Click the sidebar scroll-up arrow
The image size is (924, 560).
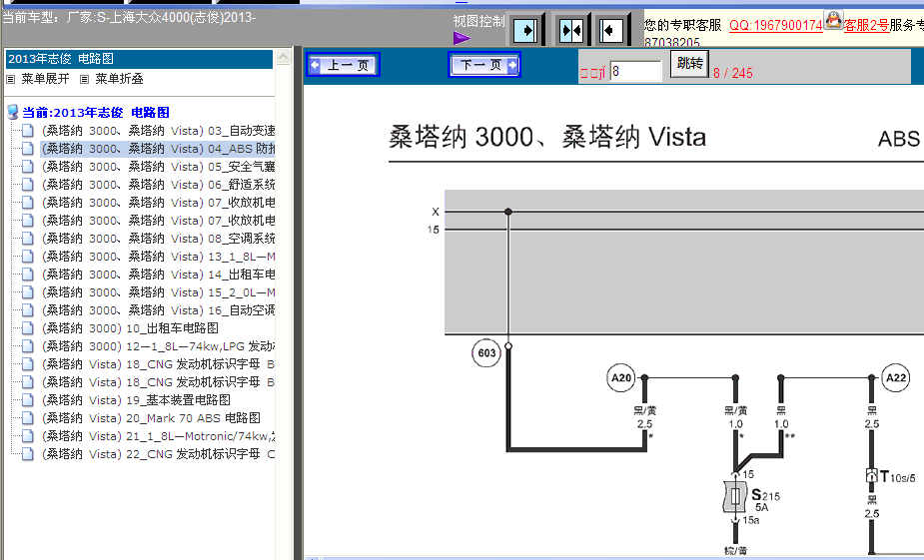284,57
